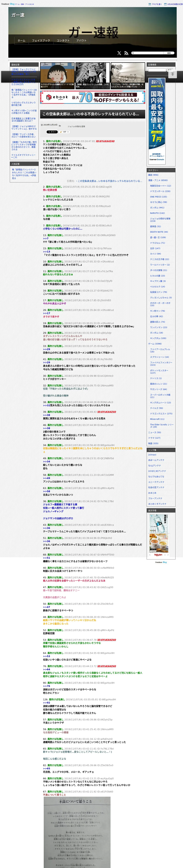The width and height of the screenshot is (183, 868).
Task: Open the アバウト menu item
Action: (81, 41)
